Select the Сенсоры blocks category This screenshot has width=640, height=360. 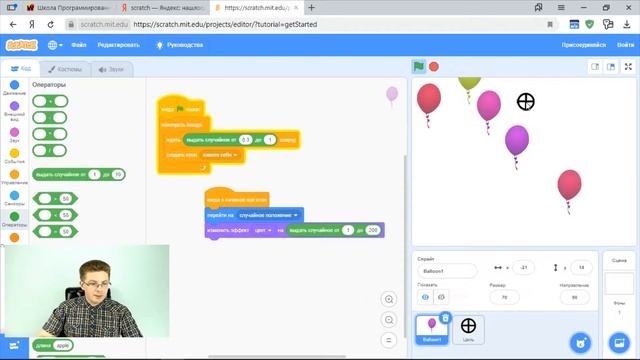[x=14, y=198]
